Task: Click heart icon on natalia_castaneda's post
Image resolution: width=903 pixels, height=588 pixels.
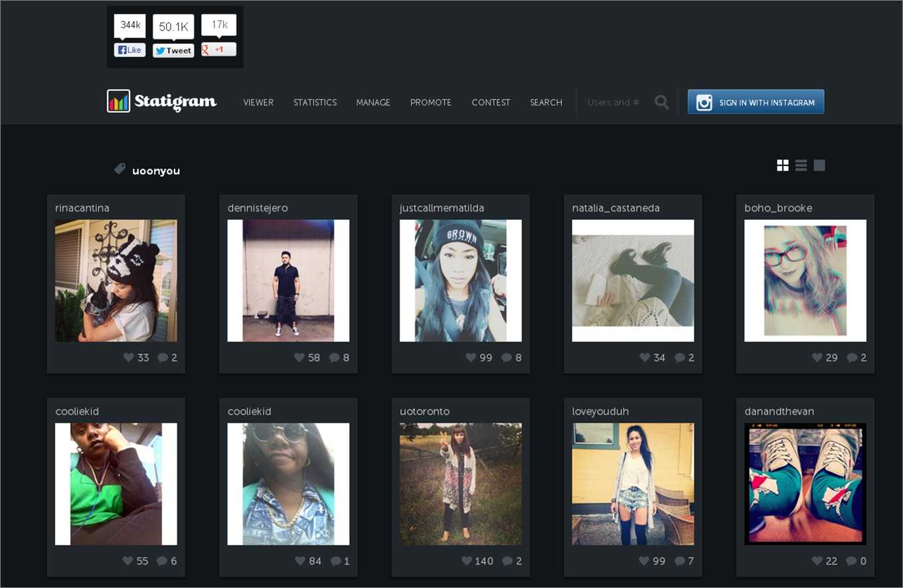Action: pyautogui.click(x=645, y=357)
